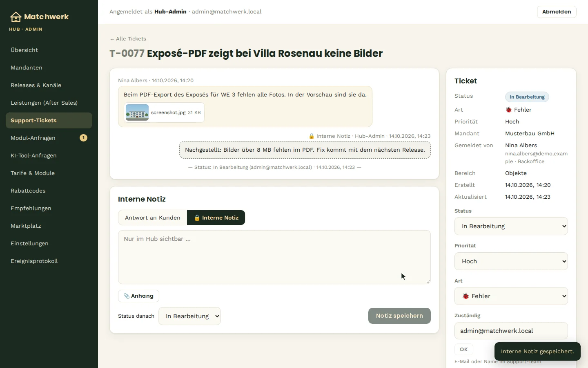Viewport: 588px width, 368px height.
Task: Open Modul-Anfragen in the sidebar
Action: [x=49, y=138]
